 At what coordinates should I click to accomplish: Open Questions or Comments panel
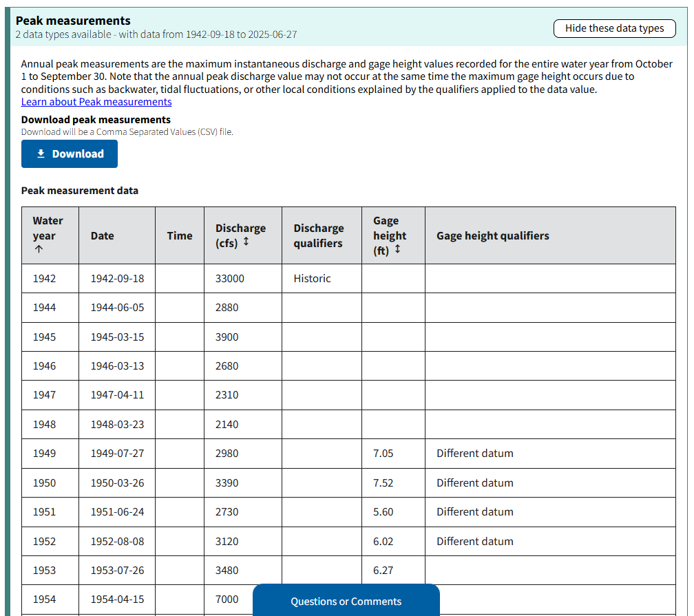coord(346,601)
